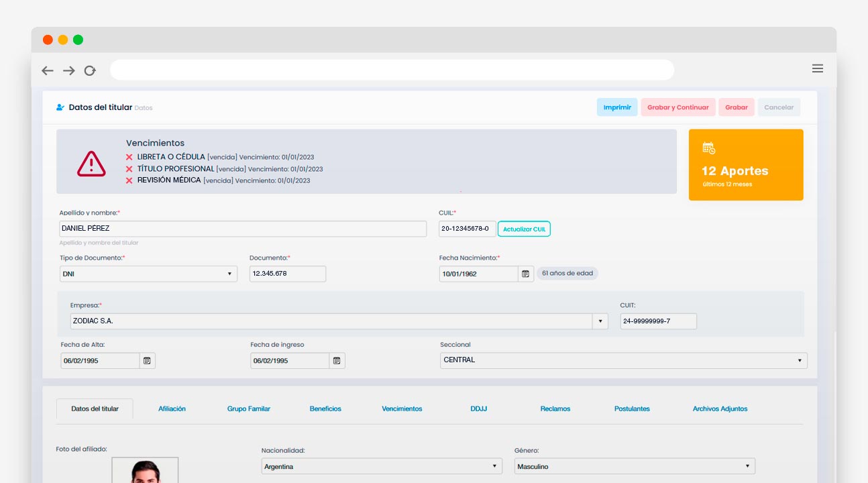The image size is (868, 483).
Task: Click the Imprimir button
Action: pos(617,107)
